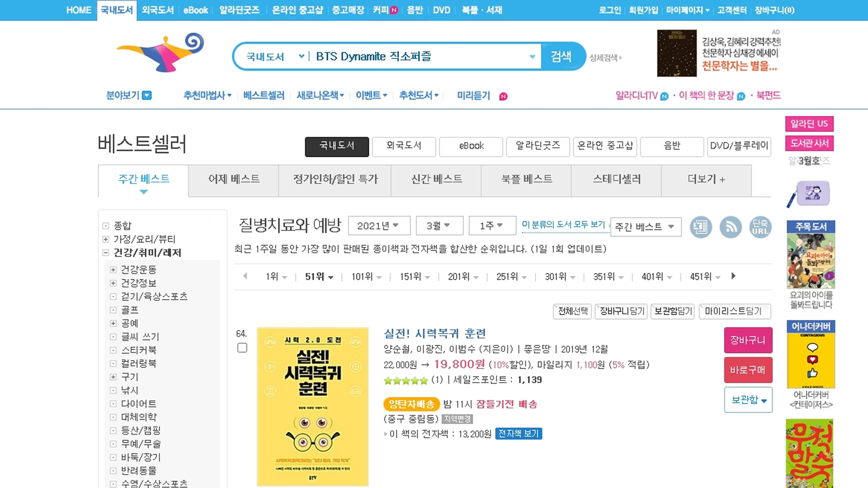The height and width of the screenshot is (488, 868).
Task: Click next arrow in rank pagination
Action: (x=733, y=276)
